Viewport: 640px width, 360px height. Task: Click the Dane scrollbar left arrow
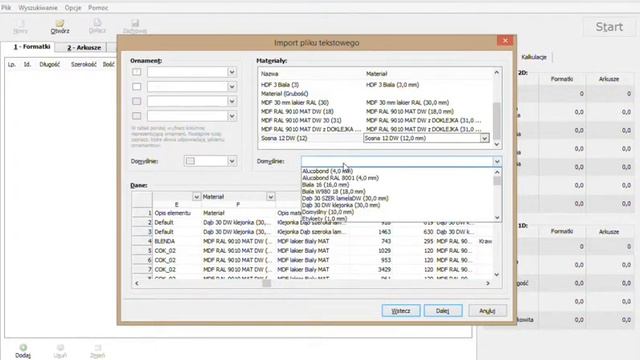click(137, 283)
